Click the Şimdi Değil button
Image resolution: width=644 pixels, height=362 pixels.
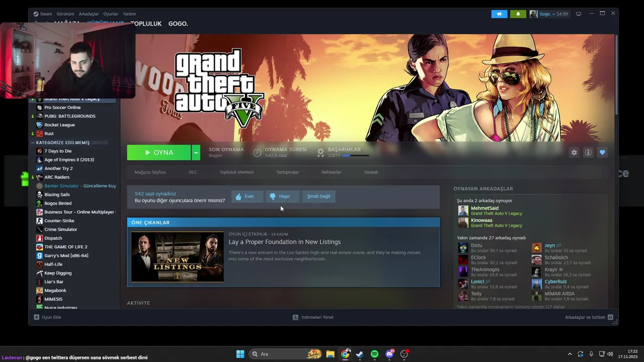(318, 197)
